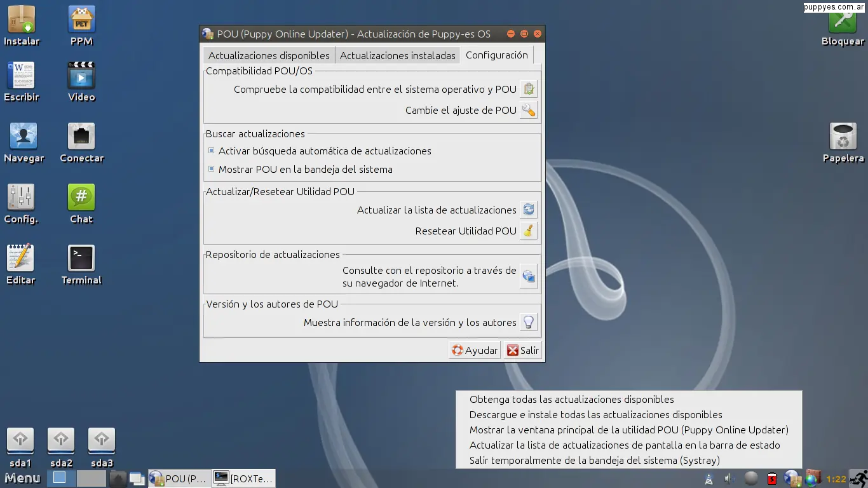
Task: Toggle showing POU in the system tray
Action: [212, 169]
